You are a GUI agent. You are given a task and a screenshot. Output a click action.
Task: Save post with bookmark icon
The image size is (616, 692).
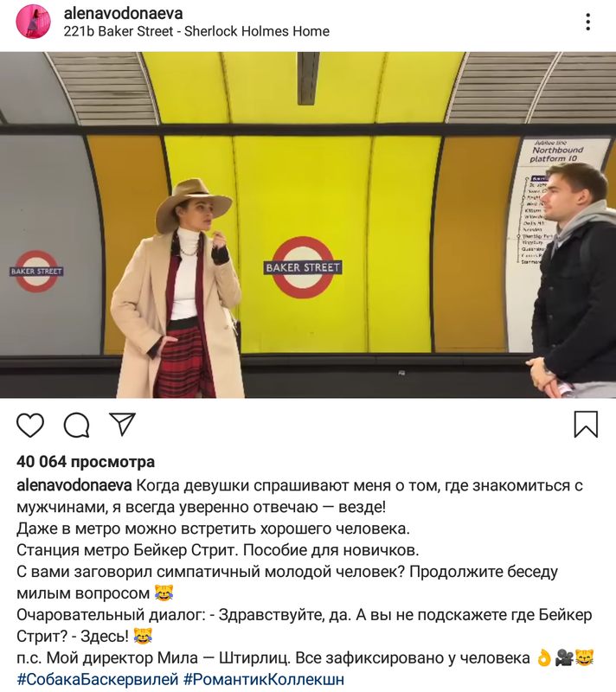click(586, 424)
